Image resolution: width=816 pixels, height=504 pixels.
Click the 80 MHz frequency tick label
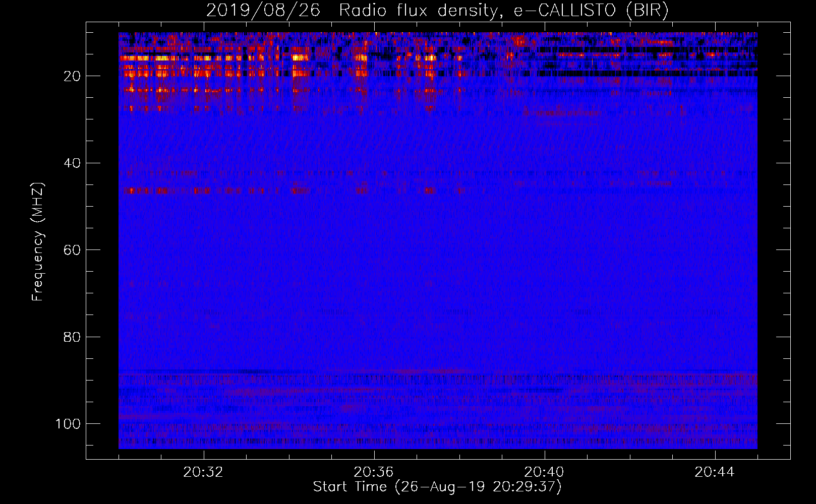tap(72, 337)
